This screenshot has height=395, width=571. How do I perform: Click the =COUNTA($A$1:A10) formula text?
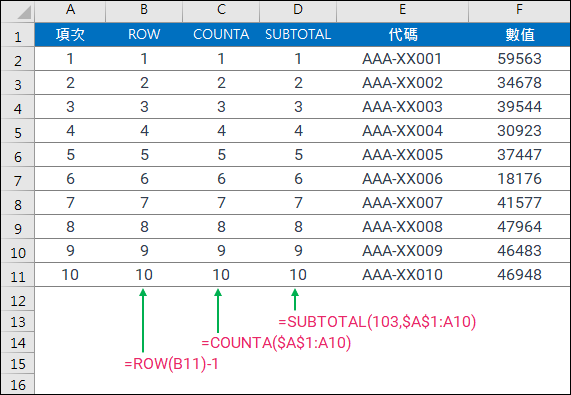[x=276, y=343]
